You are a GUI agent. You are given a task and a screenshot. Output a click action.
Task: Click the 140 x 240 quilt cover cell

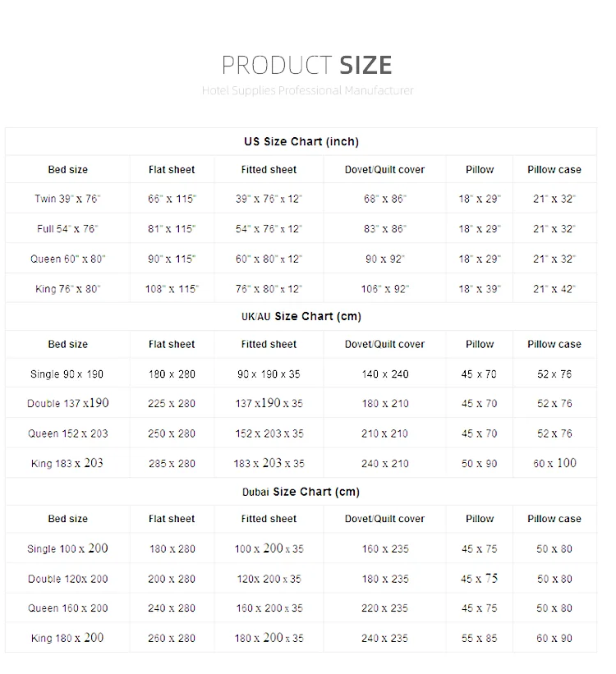(x=384, y=374)
